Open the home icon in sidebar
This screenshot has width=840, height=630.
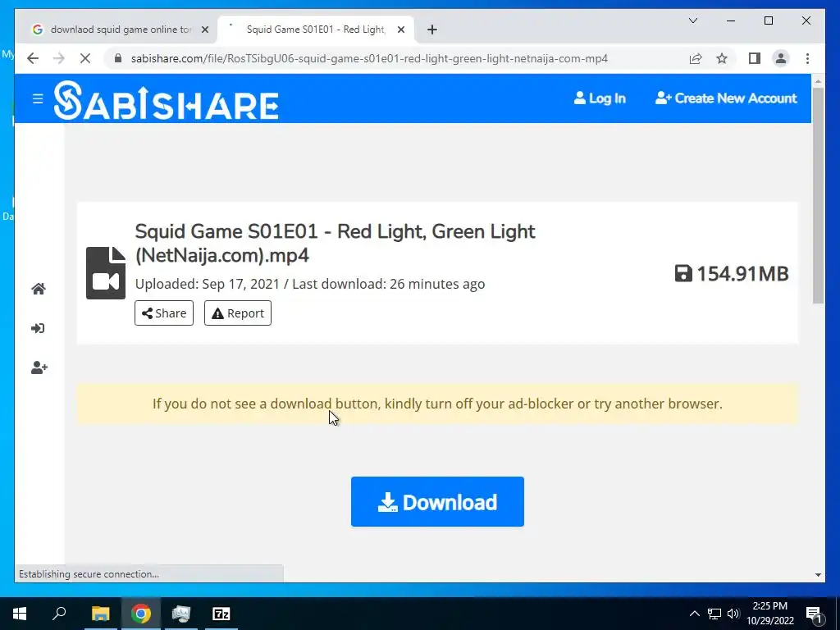(39, 290)
